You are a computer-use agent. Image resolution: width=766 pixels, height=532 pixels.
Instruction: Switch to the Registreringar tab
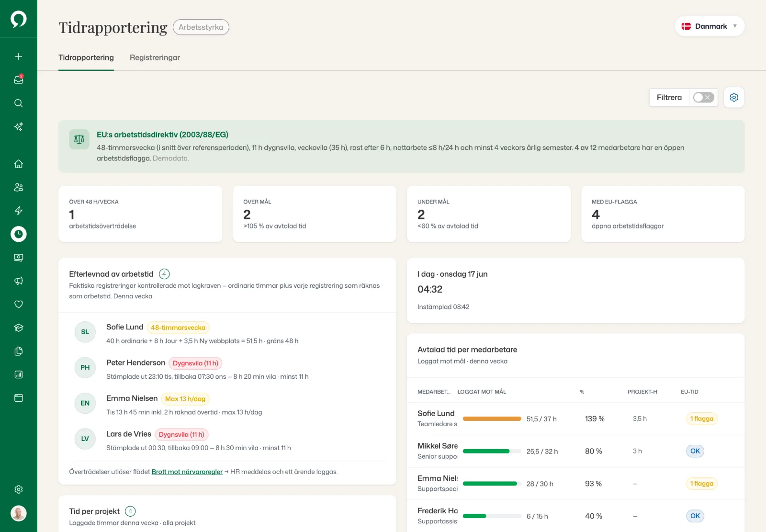coord(155,57)
